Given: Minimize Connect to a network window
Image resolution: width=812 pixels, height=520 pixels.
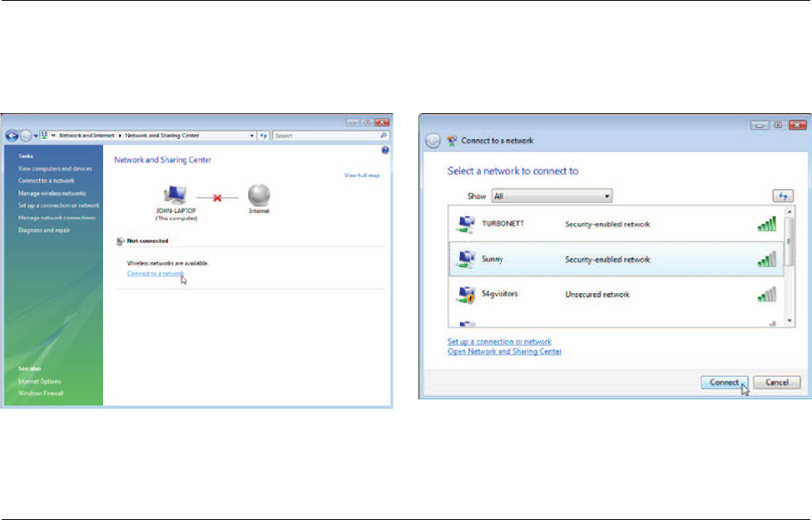Looking at the screenshot, I should 760,125.
